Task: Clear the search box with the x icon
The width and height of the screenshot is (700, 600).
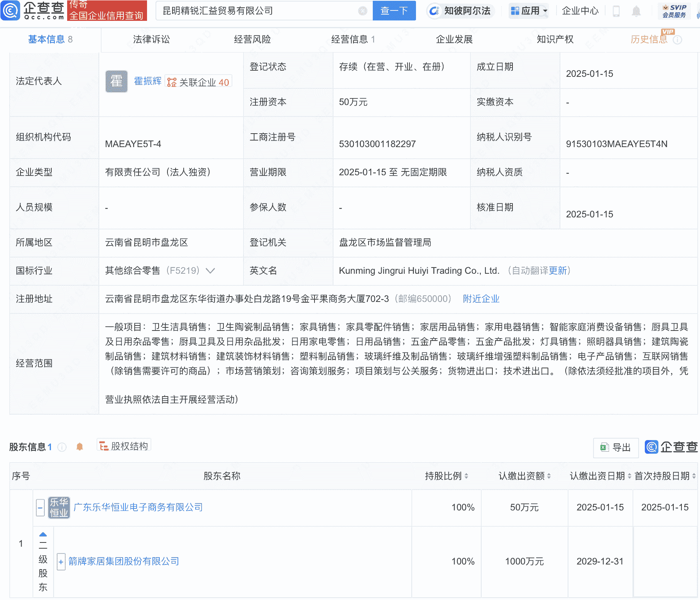Action: (x=362, y=11)
